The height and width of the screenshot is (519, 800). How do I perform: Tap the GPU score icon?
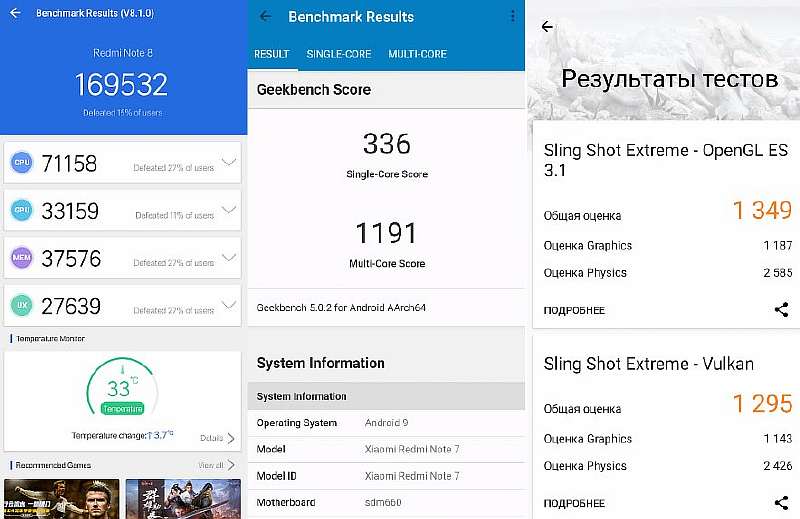click(x=21, y=210)
